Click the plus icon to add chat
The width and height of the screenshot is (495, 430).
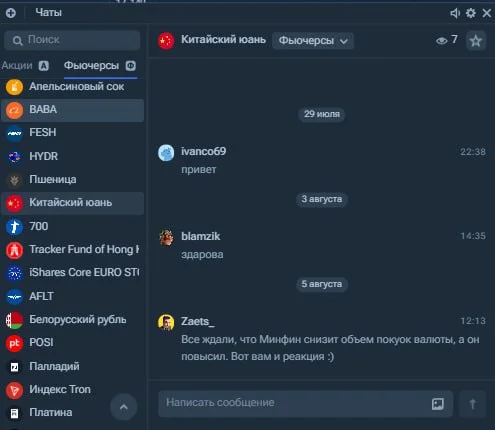(11, 13)
